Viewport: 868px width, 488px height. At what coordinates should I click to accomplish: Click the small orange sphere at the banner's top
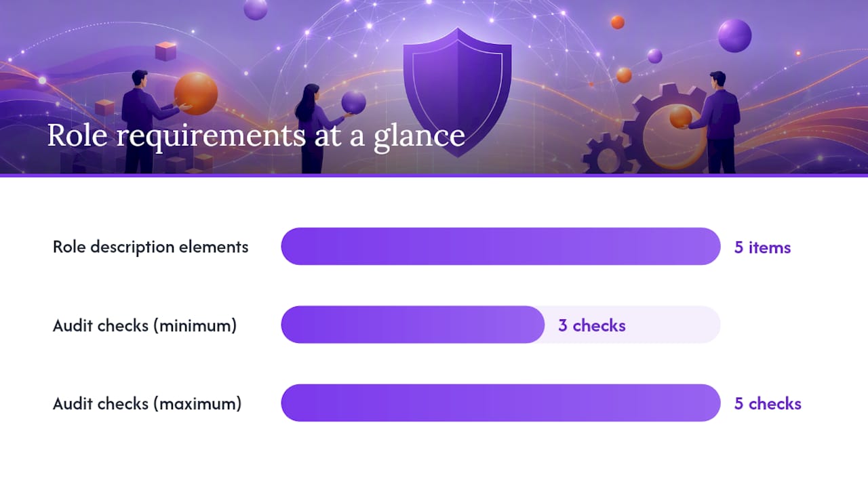[x=617, y=22]
